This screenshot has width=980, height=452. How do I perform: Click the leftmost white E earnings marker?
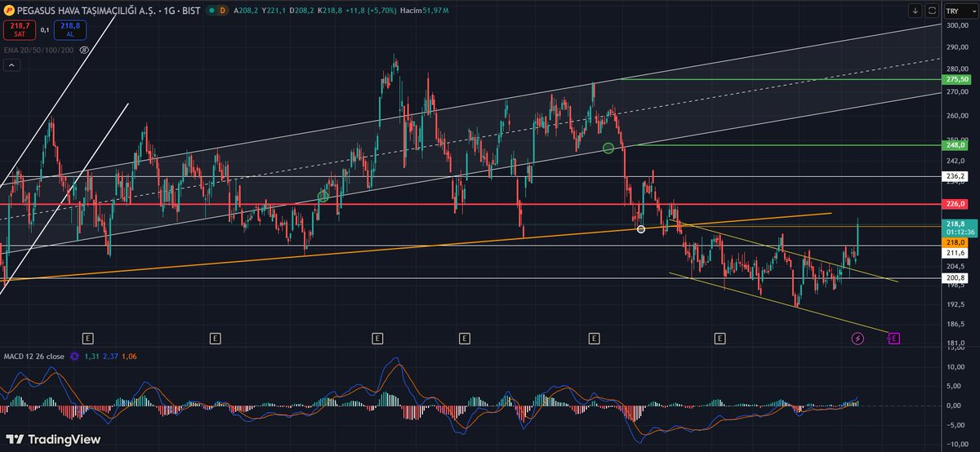89,337
